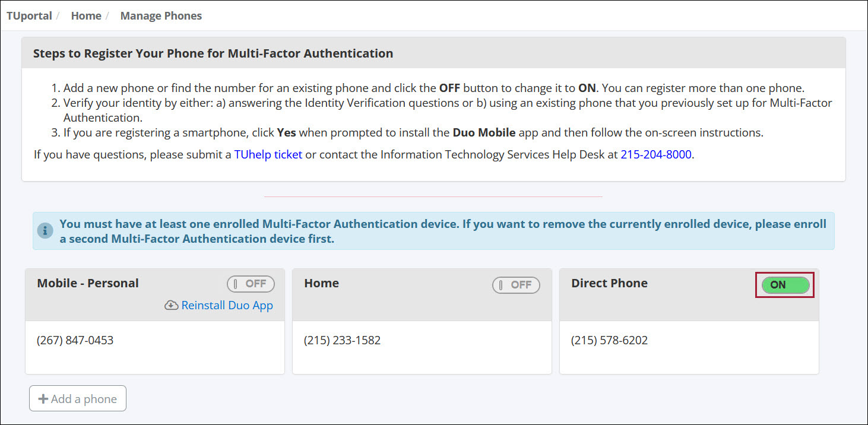
Task: Select Manage Phones in the breadcrumb
Action: click(161, 15)
